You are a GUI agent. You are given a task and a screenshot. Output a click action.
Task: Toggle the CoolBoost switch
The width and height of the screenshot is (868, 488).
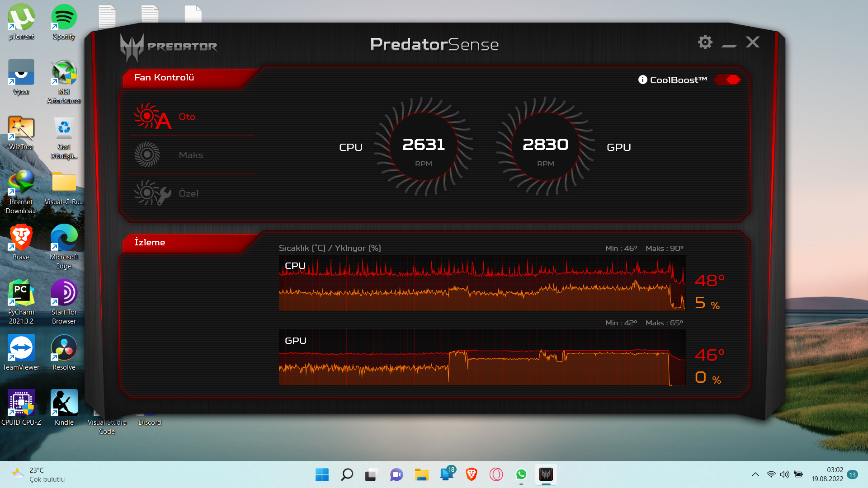point(727,80)
